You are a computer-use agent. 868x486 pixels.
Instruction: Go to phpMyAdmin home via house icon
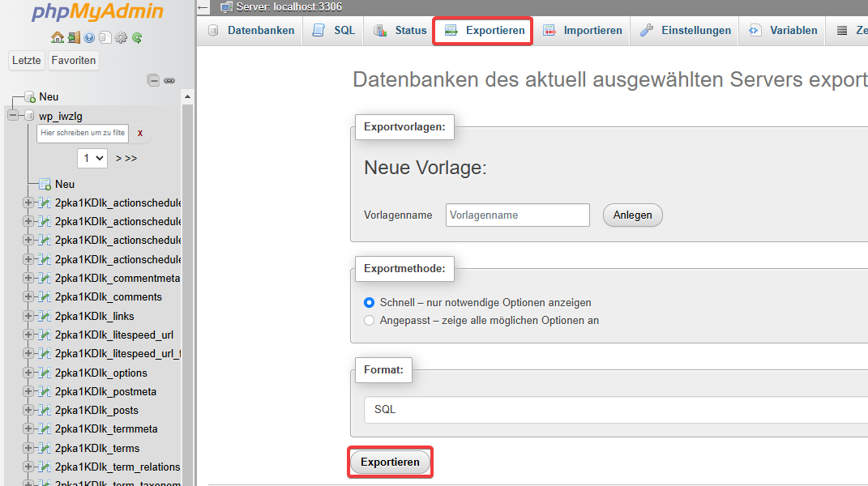click(57, 37)
